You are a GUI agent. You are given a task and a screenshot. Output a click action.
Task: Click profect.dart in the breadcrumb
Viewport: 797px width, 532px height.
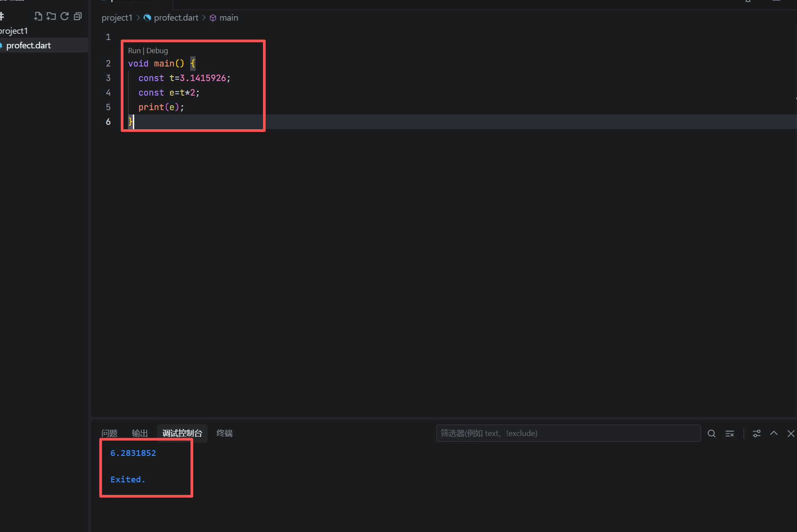coord(176,17)
